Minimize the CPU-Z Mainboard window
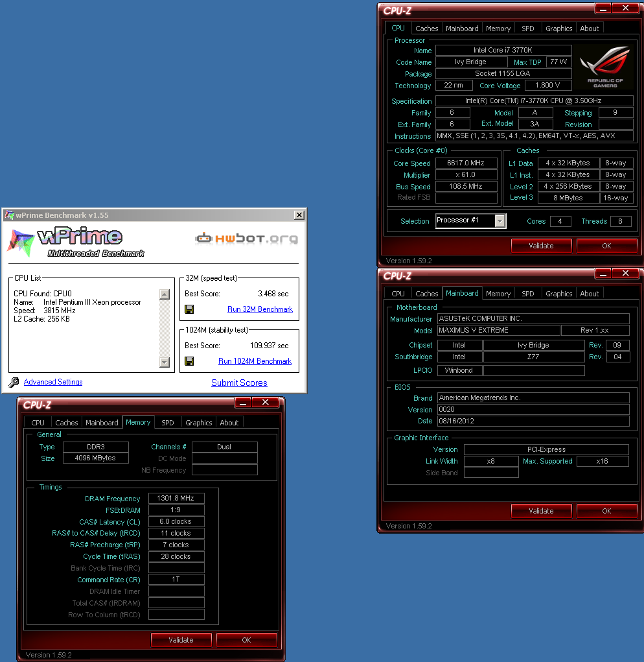Image resolution: width=644 pixels, height=662 pixels. [x=603, y=274]
